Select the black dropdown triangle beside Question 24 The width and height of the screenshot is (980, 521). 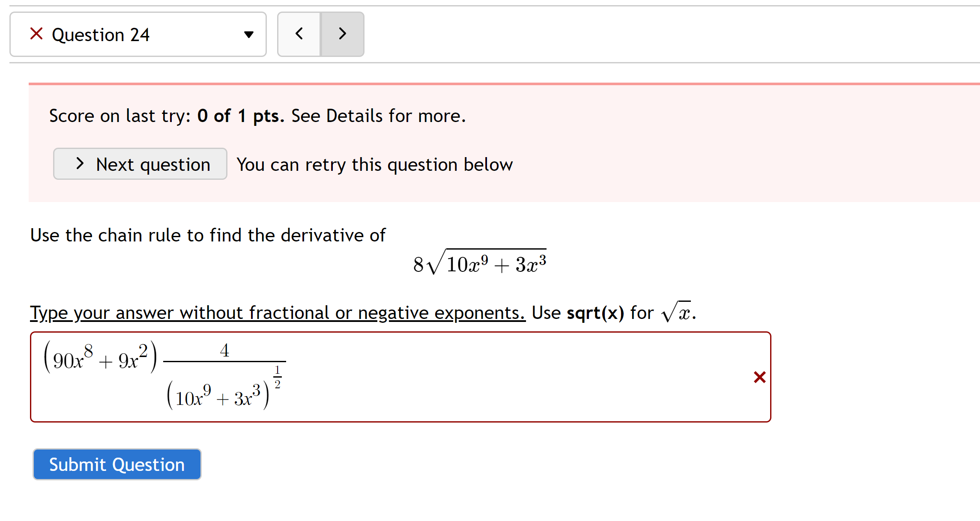(x=249, y=35)
